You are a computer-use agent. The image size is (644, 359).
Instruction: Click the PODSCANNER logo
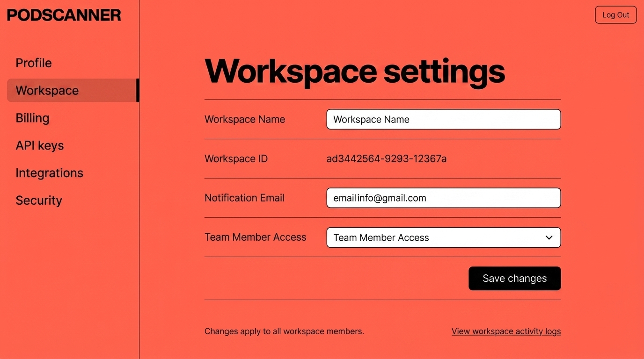64,15
